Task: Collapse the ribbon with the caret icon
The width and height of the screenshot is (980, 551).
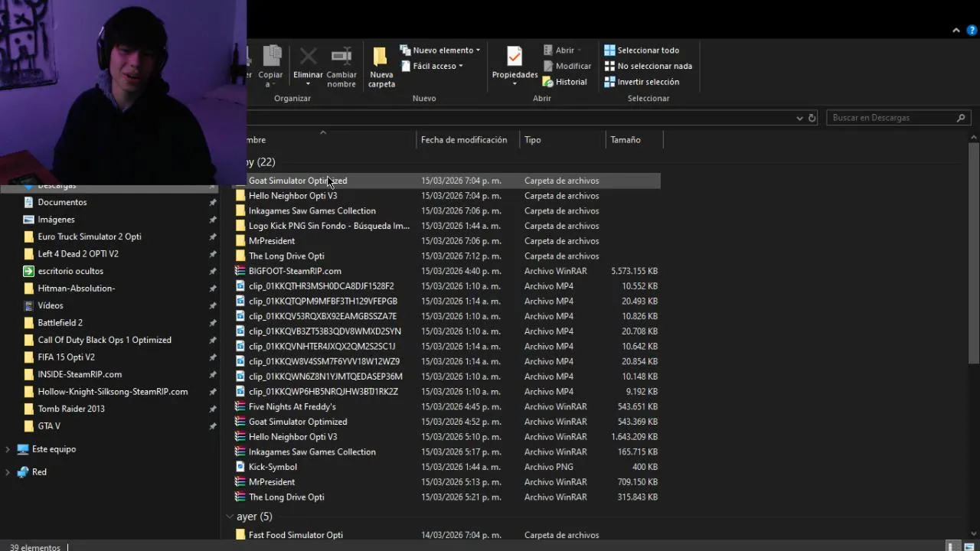Action: click(x=956, y=31)
